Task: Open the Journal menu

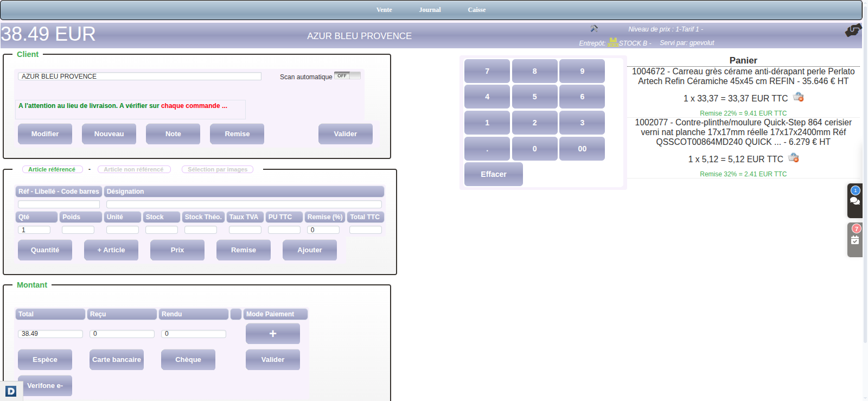Action: [x=430, y=10]
